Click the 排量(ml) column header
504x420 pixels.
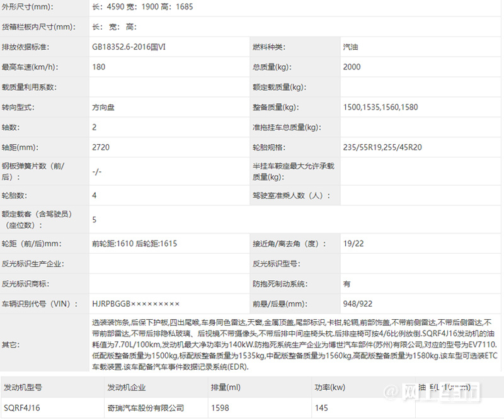(226, 387)
